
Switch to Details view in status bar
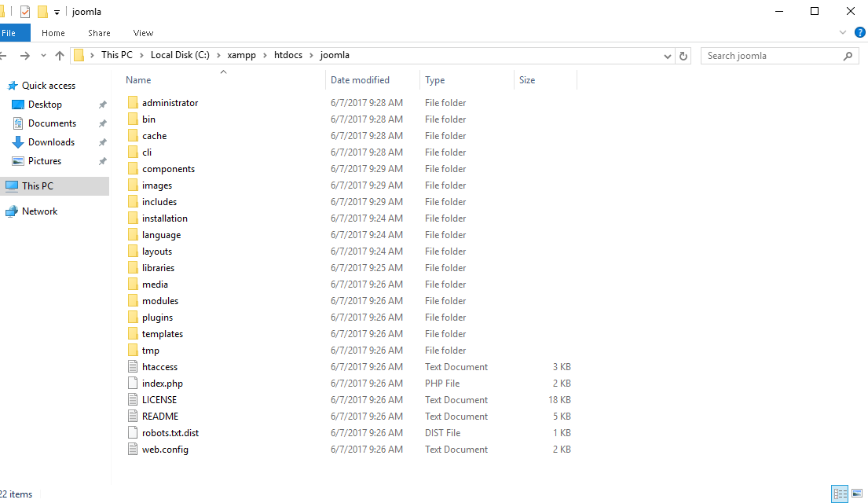tap(840, 494)
